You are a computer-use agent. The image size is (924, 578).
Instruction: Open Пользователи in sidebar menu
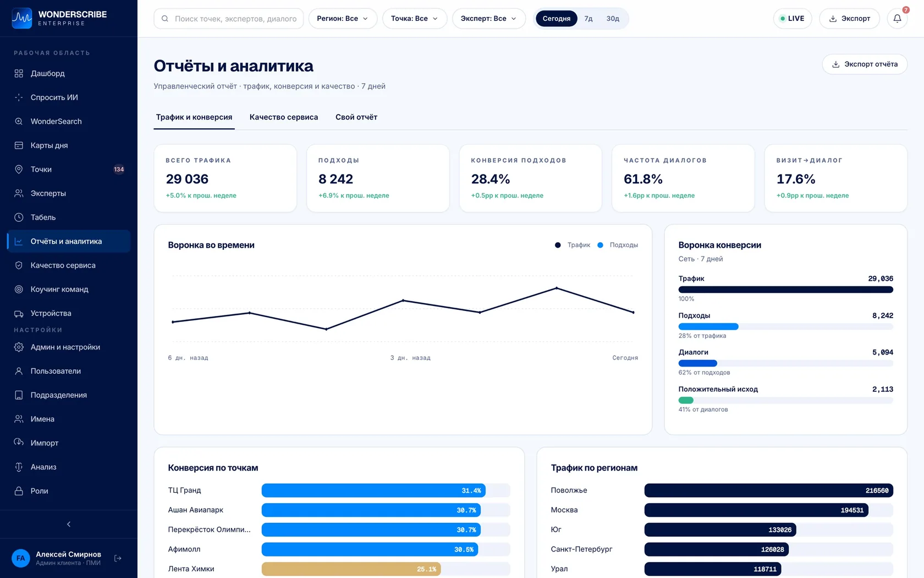click(x=69, y=371)
